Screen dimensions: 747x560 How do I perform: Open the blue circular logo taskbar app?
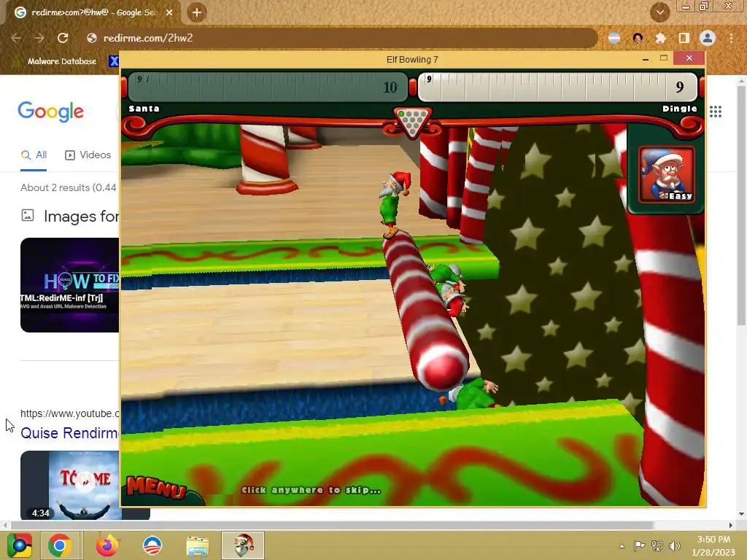(152, 545)
